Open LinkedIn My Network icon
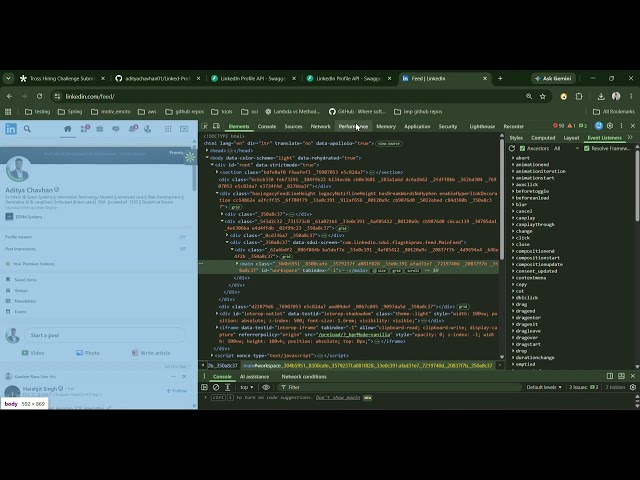The height and width of the screenshot is (480, 640). pyautogui.click(x=85, y=129)
